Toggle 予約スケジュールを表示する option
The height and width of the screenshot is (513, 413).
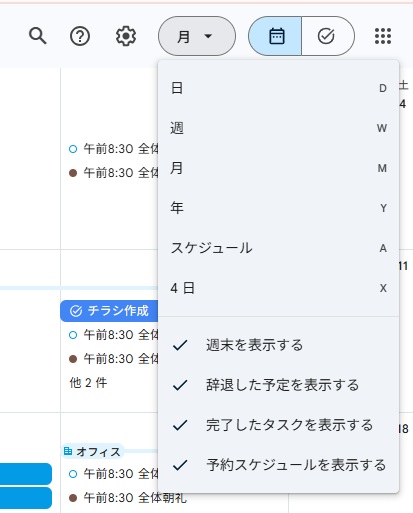279,465
